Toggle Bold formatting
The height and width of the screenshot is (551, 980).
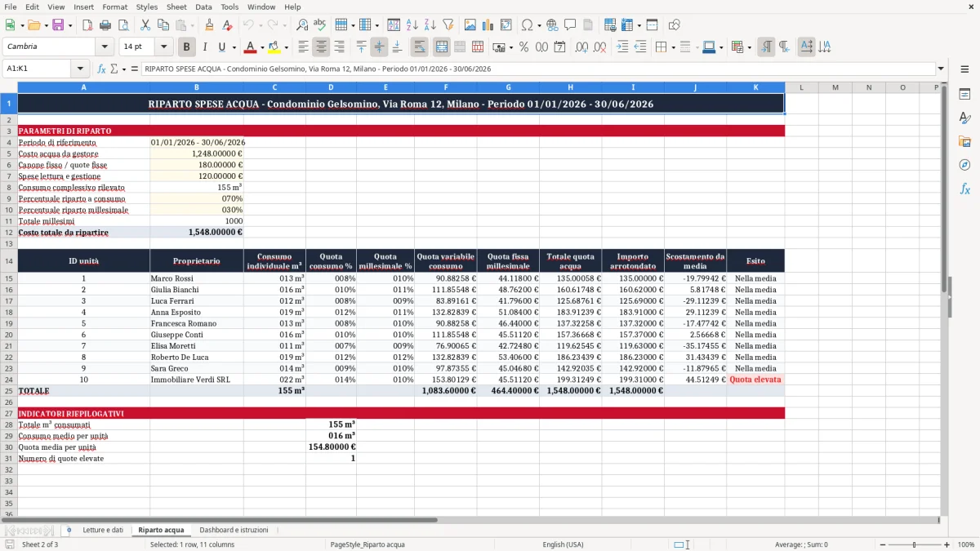click(186, 47)
